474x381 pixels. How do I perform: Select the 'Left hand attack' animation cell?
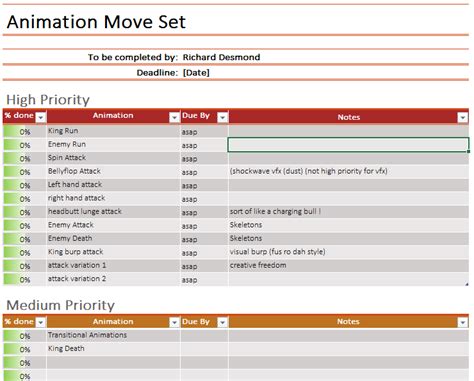(x=113, y=185)
